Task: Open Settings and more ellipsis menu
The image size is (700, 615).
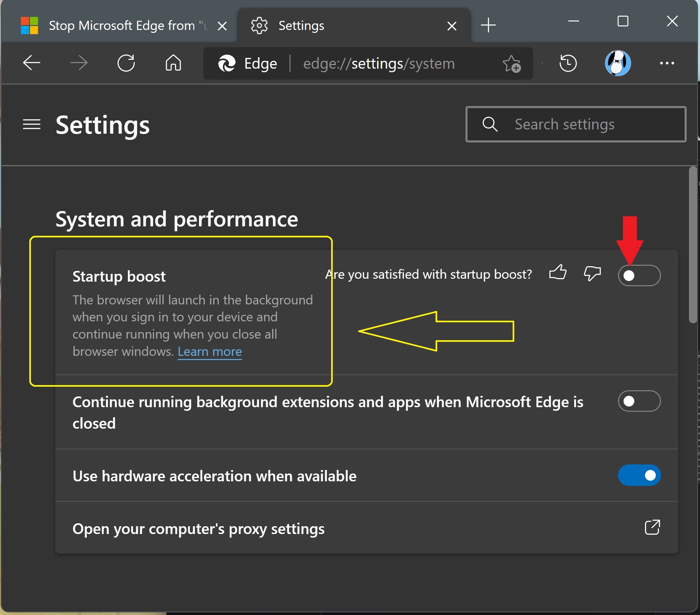Action: [x=667, y=63]
